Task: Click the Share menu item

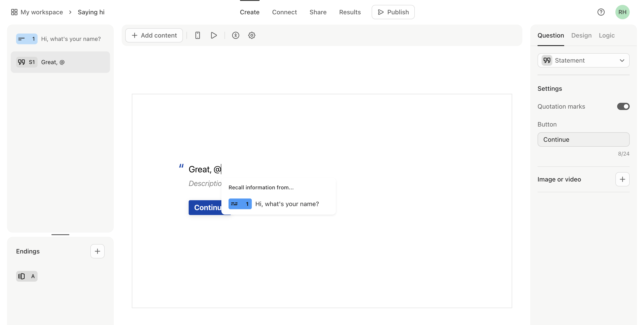Action: 318,12
